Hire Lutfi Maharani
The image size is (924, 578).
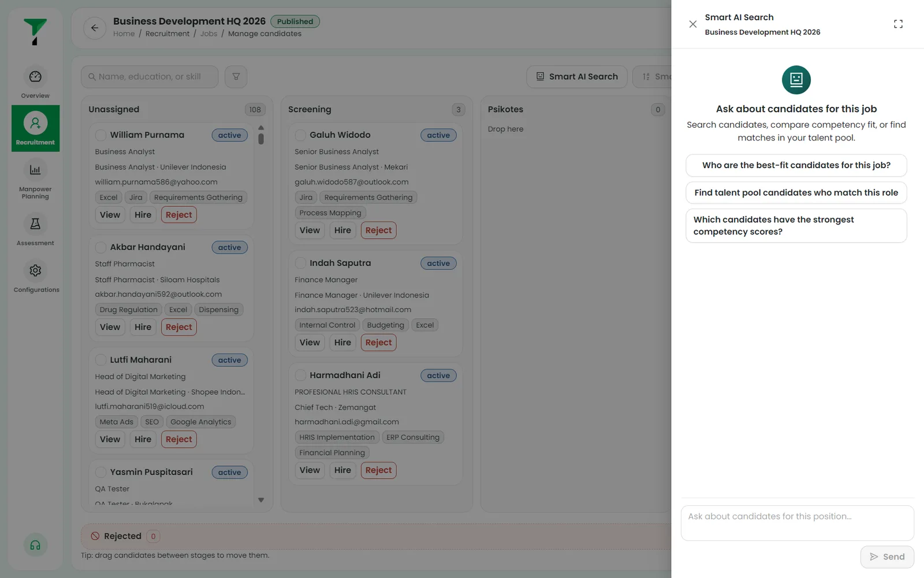(143, 439)
